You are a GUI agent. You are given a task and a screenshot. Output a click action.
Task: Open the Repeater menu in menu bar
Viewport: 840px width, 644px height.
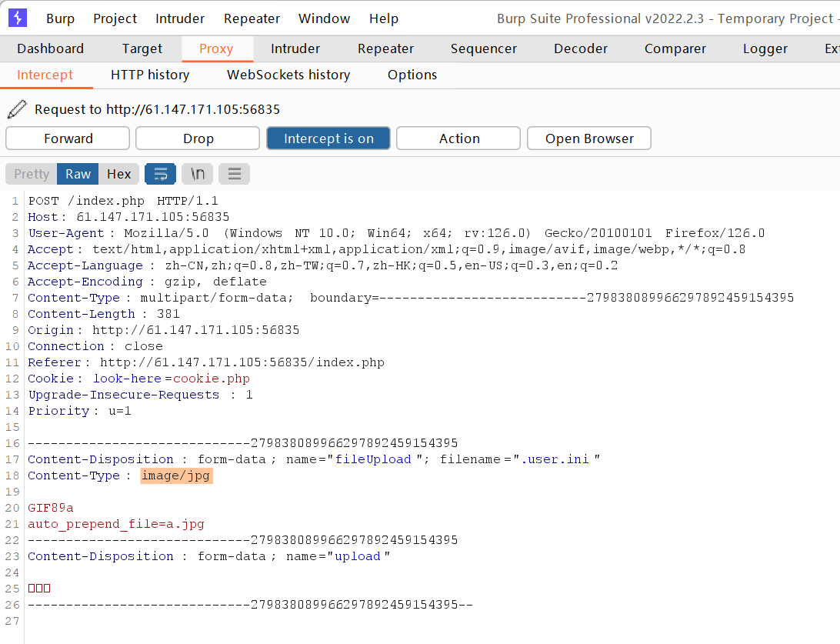[x=252, y=18]
